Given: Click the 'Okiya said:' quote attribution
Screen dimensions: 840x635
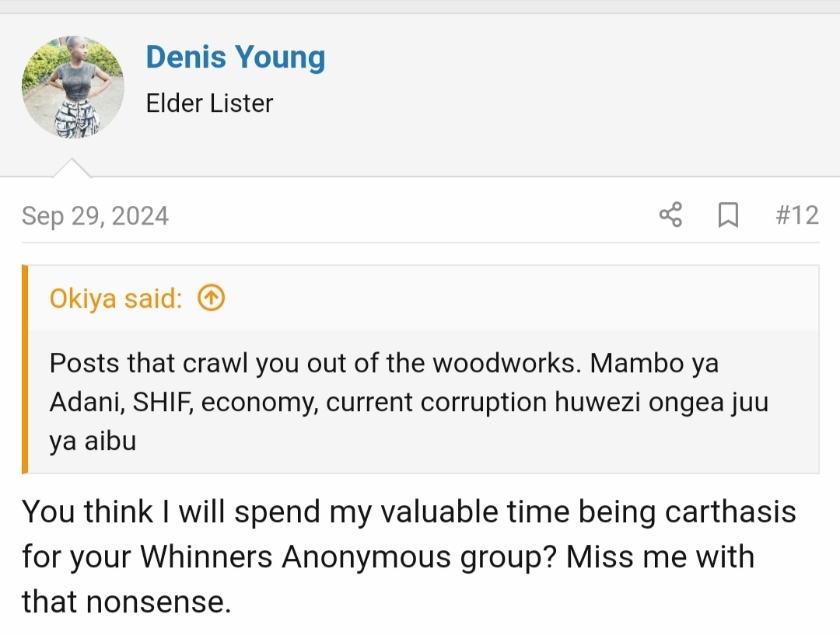Looking at the screenshot, I should click(x=116, y=298).
